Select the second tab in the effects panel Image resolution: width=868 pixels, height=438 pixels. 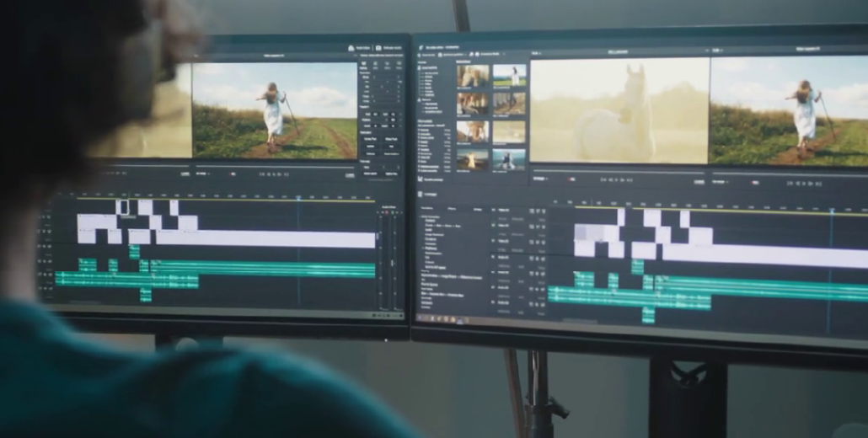point(453,208)
